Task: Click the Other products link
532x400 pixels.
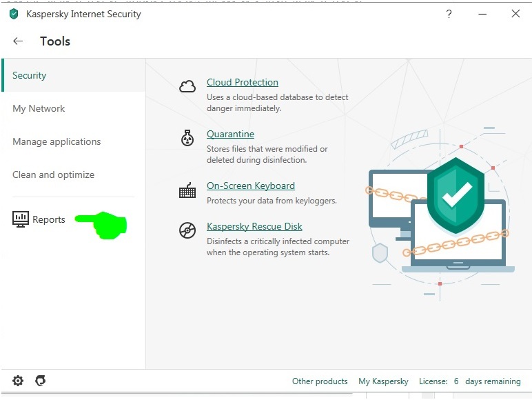Action: point(320,381)
